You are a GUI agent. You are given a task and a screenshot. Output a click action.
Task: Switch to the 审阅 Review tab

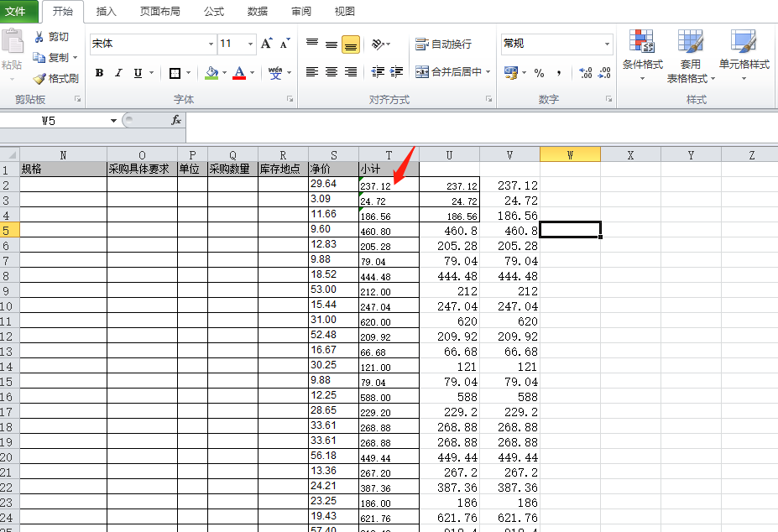tap(301, 12)
